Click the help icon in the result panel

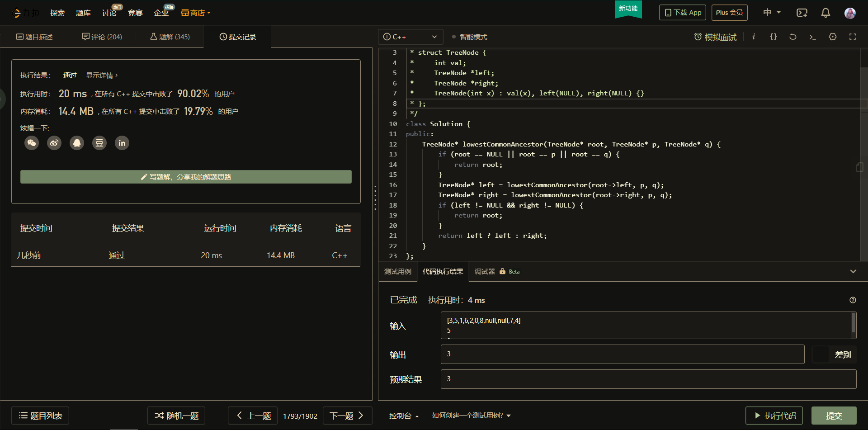[x=853, y=300]
